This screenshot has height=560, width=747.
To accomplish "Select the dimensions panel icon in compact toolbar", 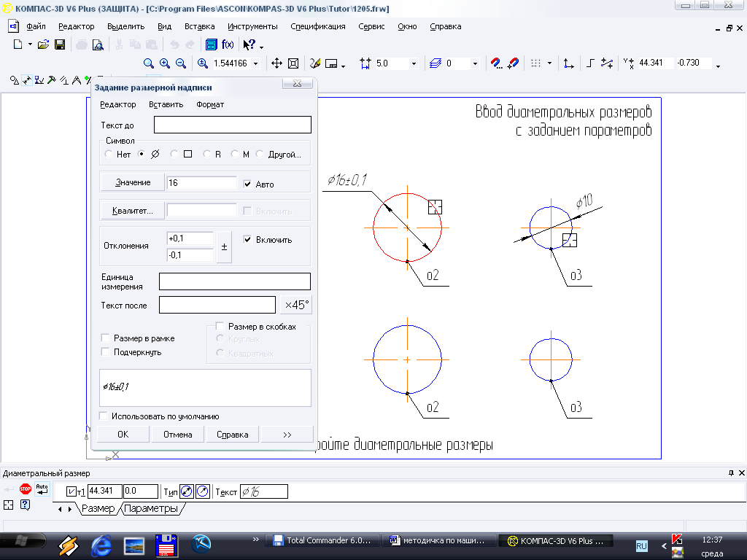I will (27, 80).
